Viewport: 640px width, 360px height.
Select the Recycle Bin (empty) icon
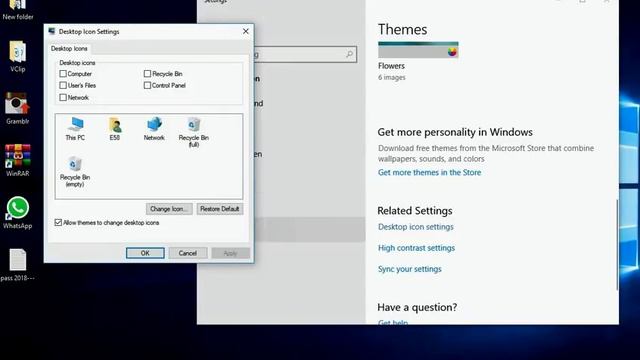point(75,172)
